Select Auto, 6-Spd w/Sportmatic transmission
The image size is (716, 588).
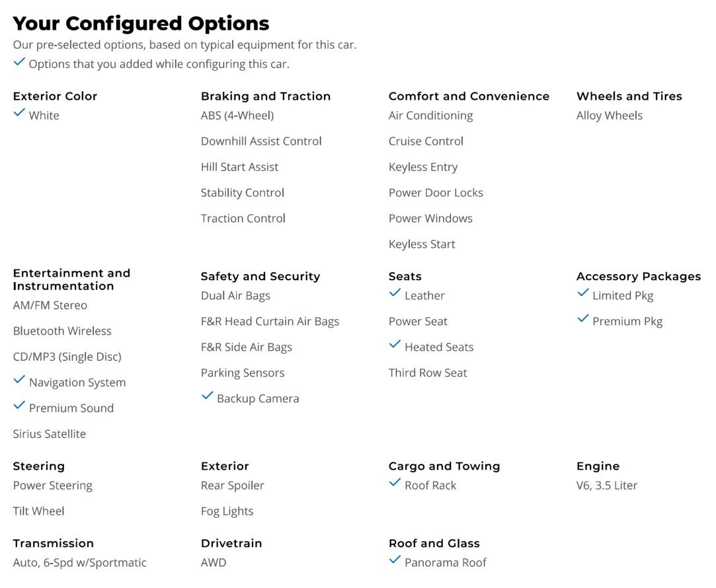79,563
